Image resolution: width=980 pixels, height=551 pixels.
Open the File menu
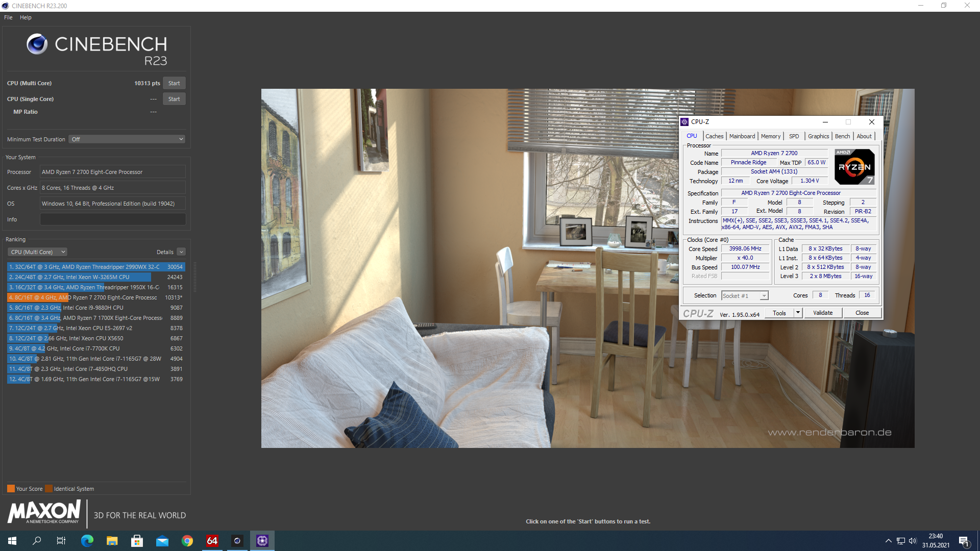(x=8, y=17)
